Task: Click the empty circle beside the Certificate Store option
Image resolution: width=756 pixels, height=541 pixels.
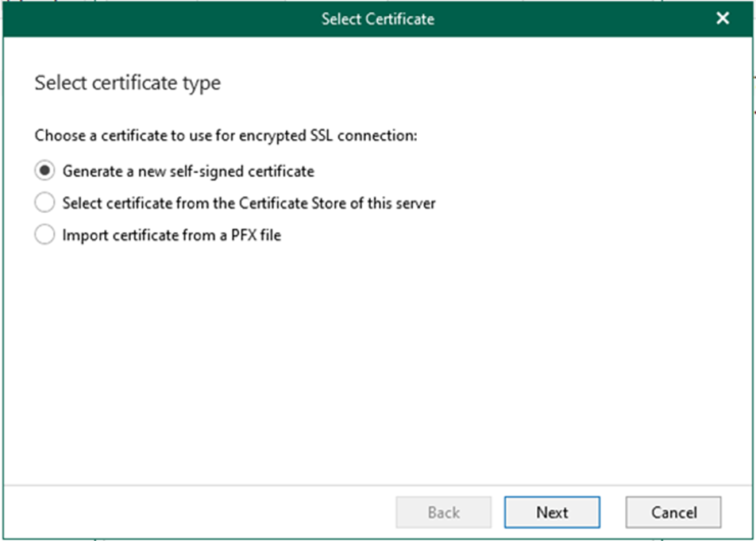Action: tap(45, 203)
